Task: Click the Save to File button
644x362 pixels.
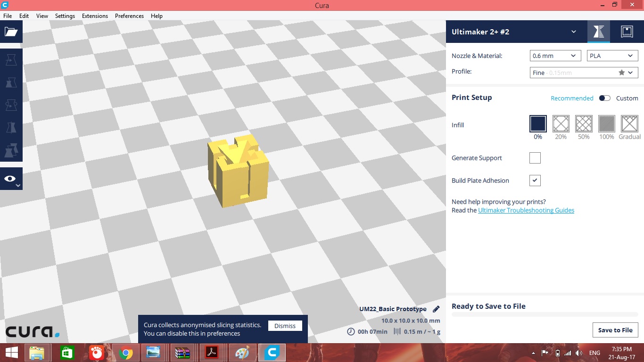Action: pos(615,330)
